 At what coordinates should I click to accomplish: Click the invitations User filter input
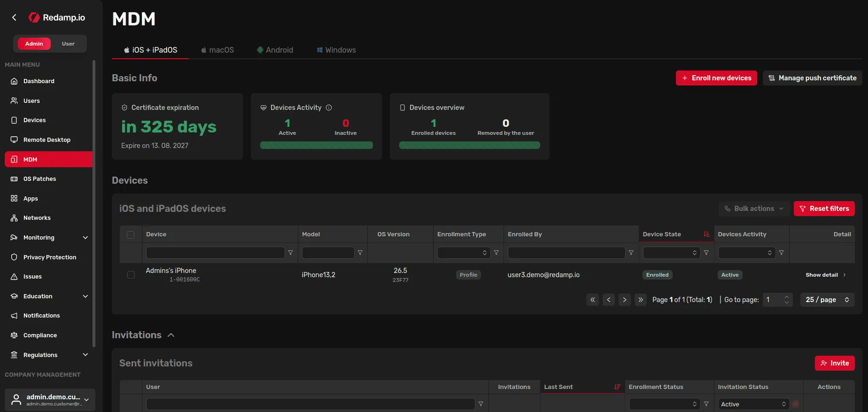(x=310, y=404)
